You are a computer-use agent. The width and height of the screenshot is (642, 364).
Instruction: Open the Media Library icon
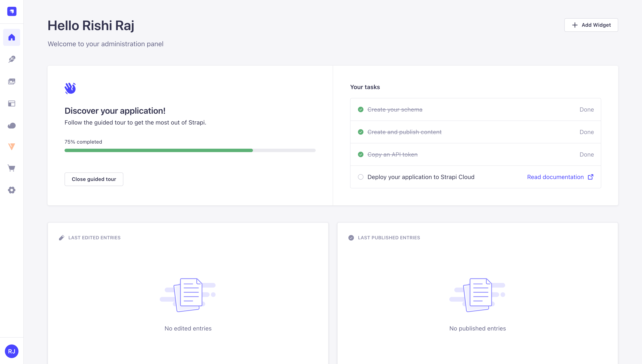click(12, 81)
